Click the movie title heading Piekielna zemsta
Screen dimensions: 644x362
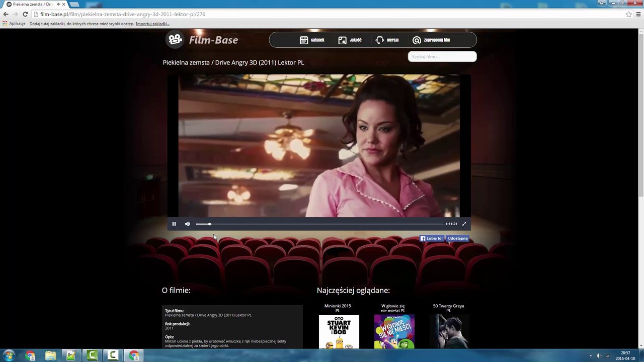coord(233,62)
